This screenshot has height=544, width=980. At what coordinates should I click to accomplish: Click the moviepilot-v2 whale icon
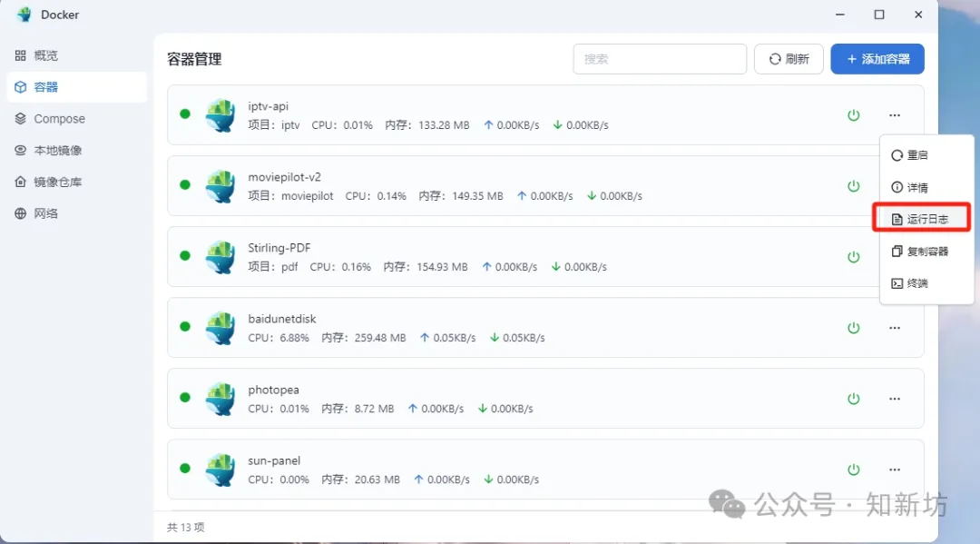pyautogui.click(x=220, y=185)
